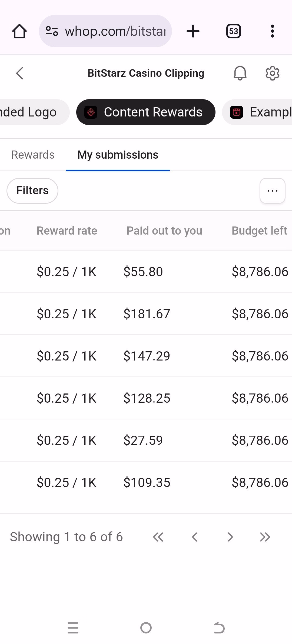Open the notifications bell
Viewport: 292px width, 644px height.
pyautogui.click(x=240, y=73)
